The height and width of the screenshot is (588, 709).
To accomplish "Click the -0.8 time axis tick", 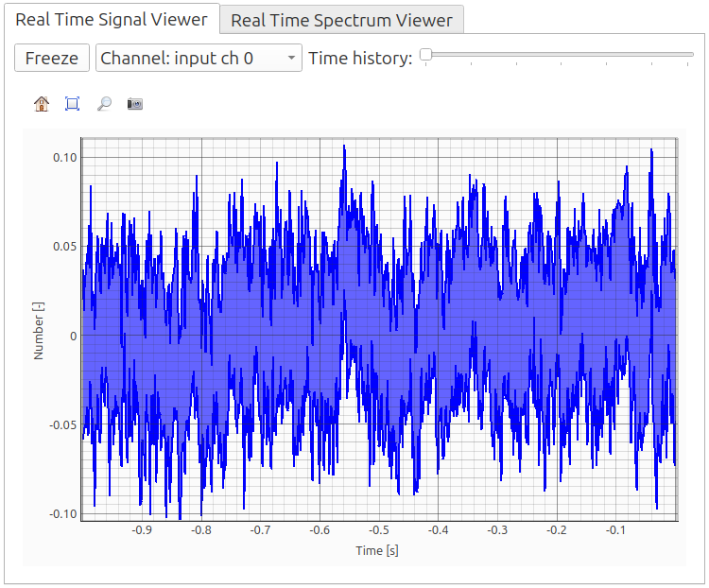I will (201, 530).
